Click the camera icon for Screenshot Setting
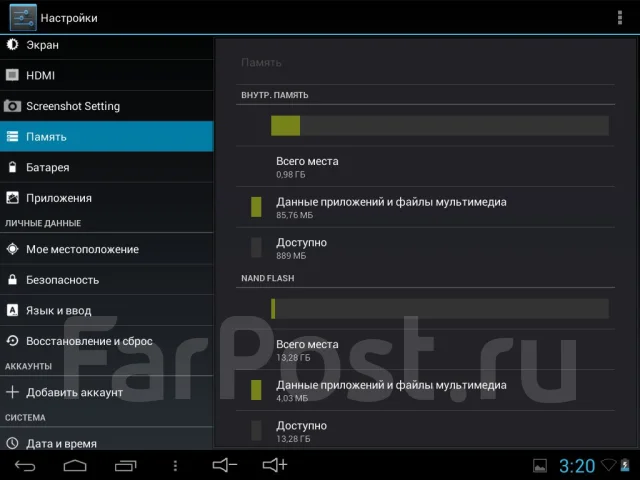This screenshot has height=480, width=640. pos(12,106)
